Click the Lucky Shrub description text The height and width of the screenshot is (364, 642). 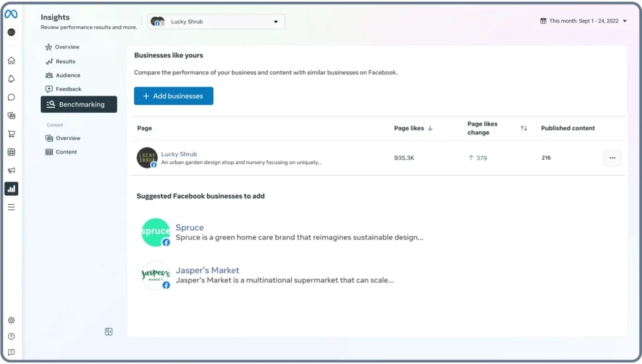pyautogui.click(x=241, y=162)
